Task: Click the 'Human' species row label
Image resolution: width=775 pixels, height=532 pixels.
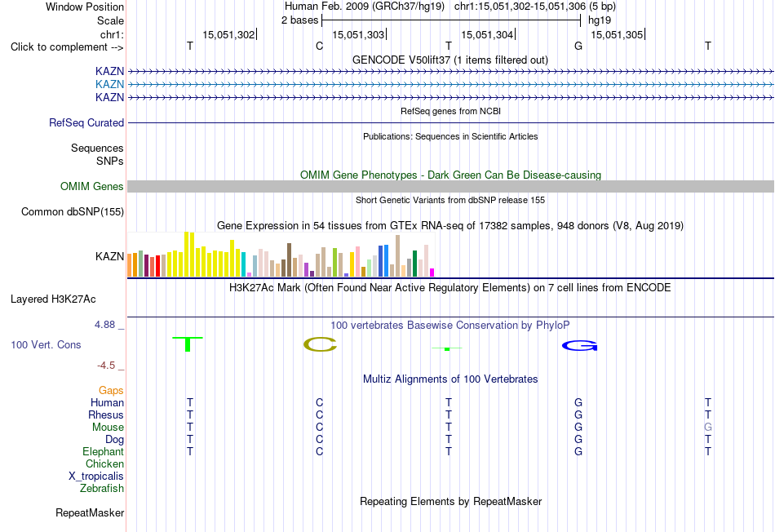Action: (107, 403)
